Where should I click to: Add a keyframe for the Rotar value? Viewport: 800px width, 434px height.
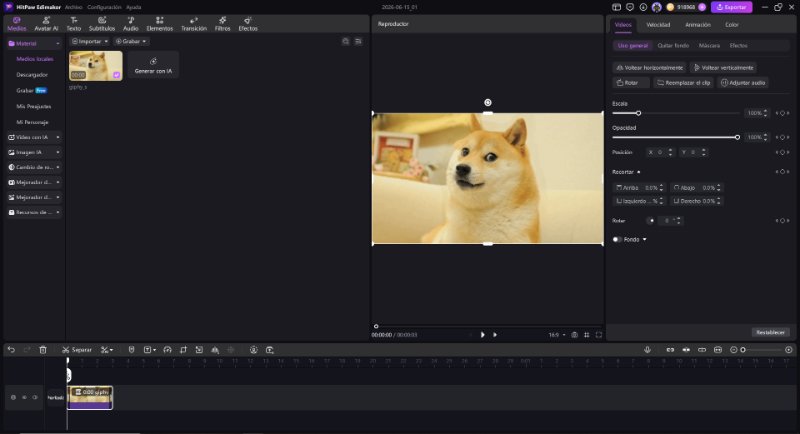783,221
